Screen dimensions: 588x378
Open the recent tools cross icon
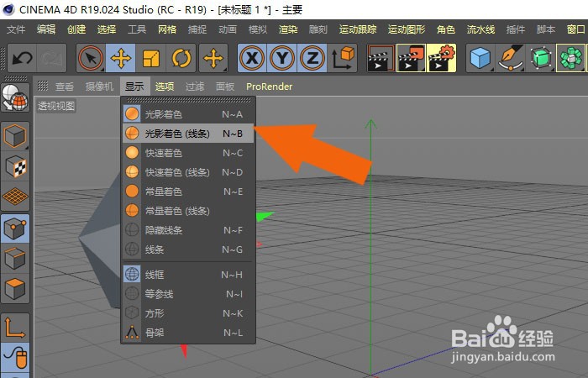(x=213, y=58)
